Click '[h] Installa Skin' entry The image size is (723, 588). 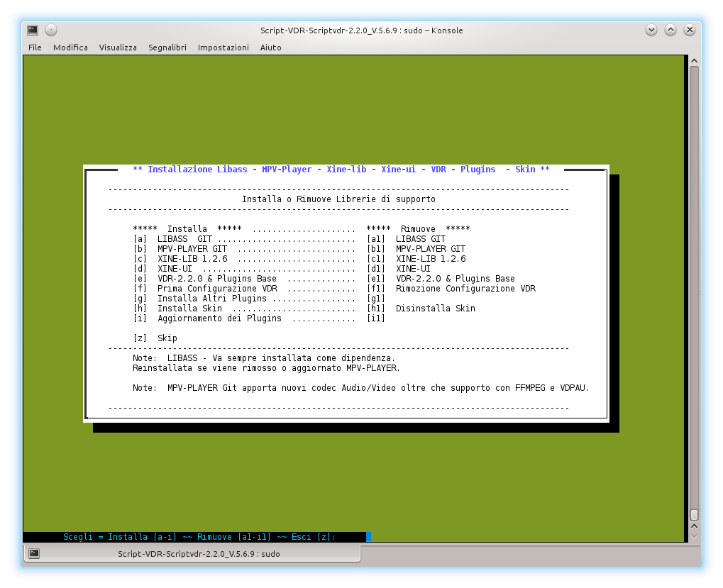(x=177, y=309)
